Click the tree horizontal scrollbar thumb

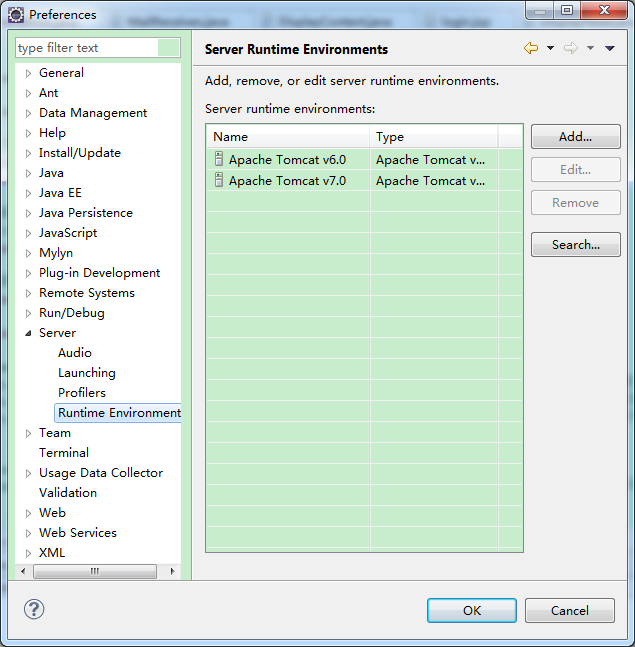point(95,571)
